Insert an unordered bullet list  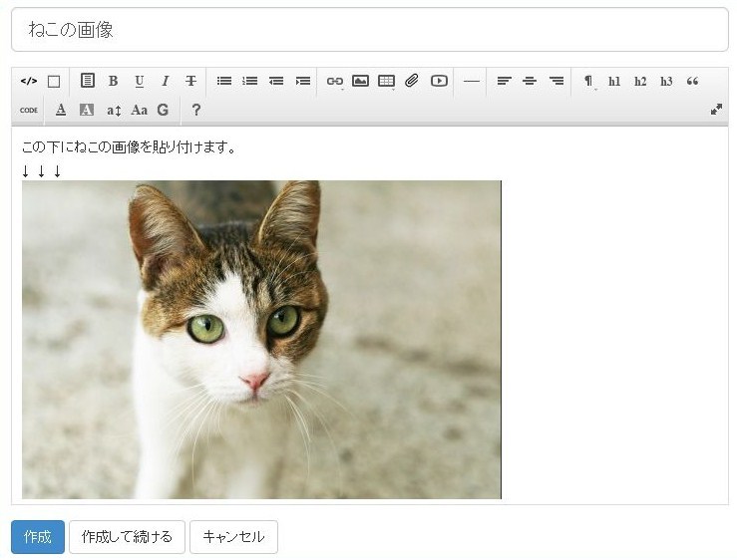coord(224,82)
